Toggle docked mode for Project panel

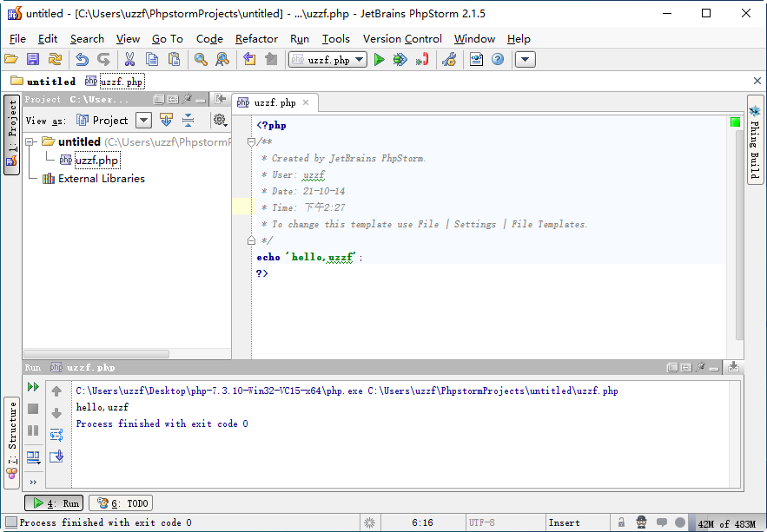[173, 99]
